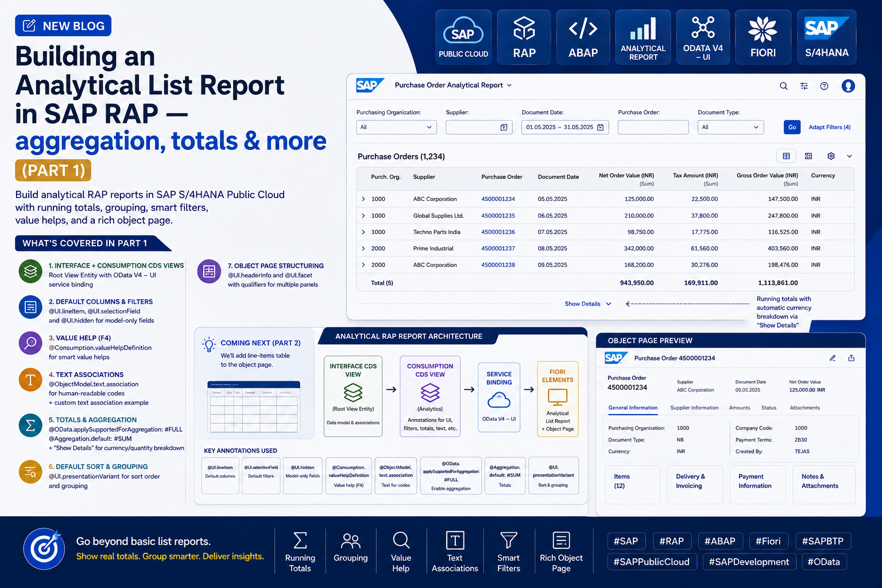This screenshot has width=882, height=588.
Task: Open the help question mark icon
Action: (x=824, y=86)
